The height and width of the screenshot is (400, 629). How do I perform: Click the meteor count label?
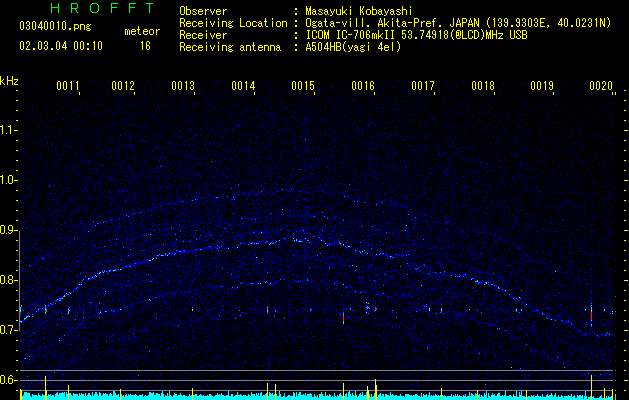[142, 31]
